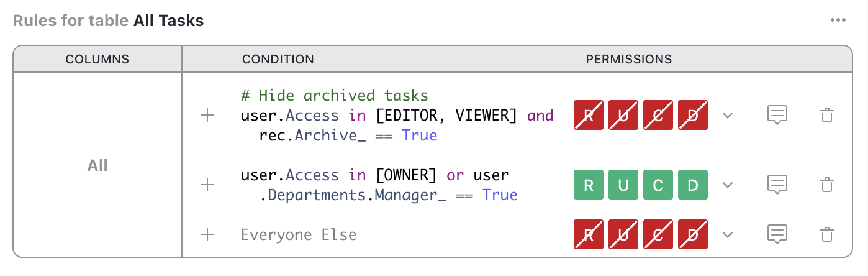Screen dimensions: 868x276
Task: Toggle green Update permission on OWNER rule
Action: click(x=623, y=185)
